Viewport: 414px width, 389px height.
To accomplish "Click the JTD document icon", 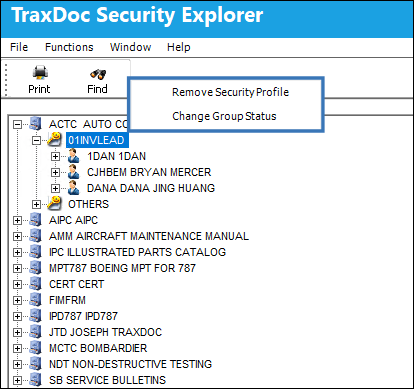I will coord(36,332).
